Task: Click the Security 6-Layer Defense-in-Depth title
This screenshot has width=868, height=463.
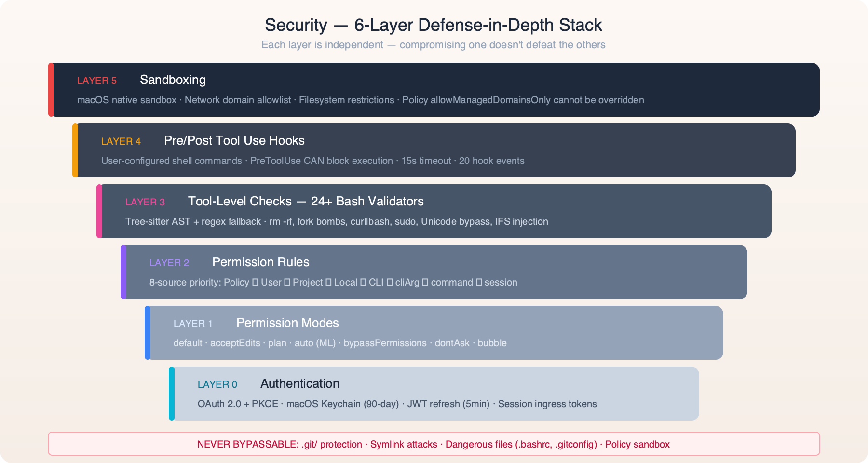Action: click(x=434, y=25)
